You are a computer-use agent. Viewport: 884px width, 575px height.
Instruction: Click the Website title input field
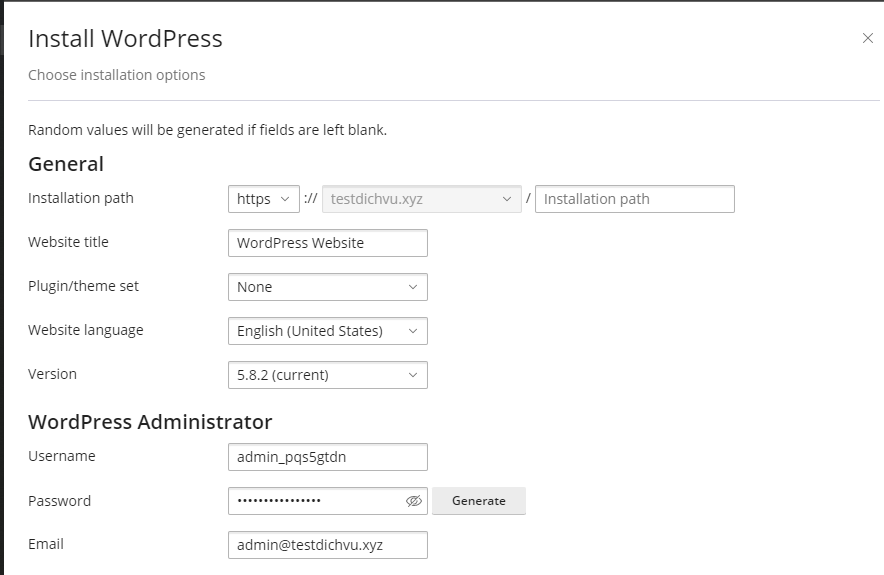328,243
